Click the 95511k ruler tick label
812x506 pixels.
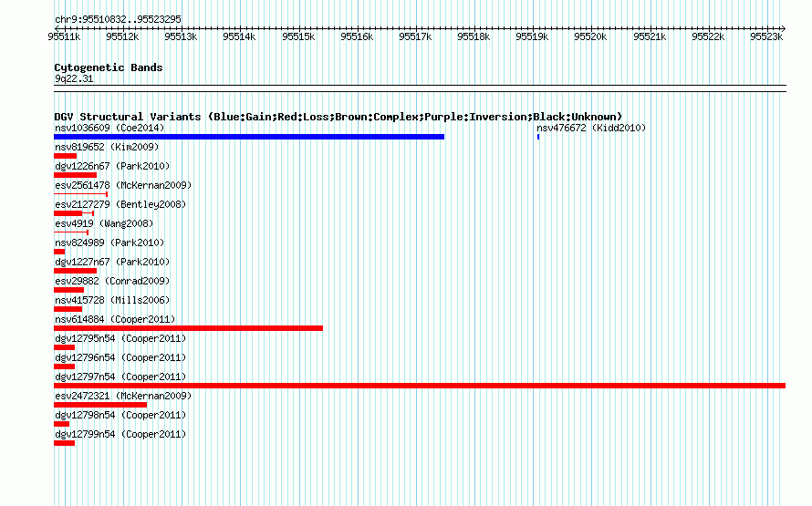pos(64,36)
